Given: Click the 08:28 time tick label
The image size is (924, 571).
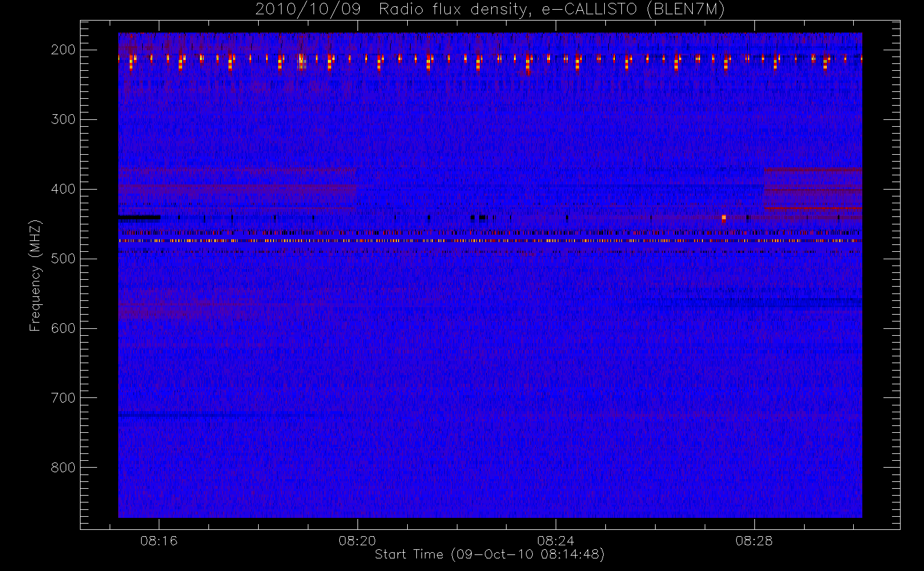Looking at the screenshot, I should coord(754,541).
